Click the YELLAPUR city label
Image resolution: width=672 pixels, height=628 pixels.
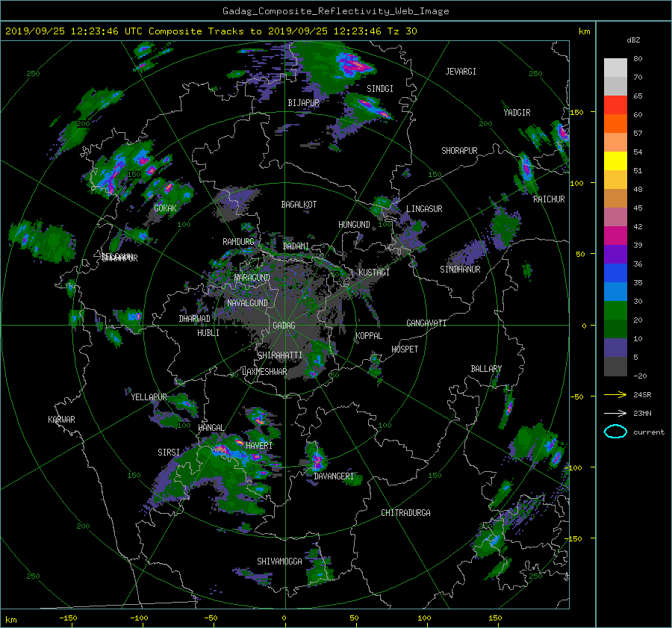[149, 397]
